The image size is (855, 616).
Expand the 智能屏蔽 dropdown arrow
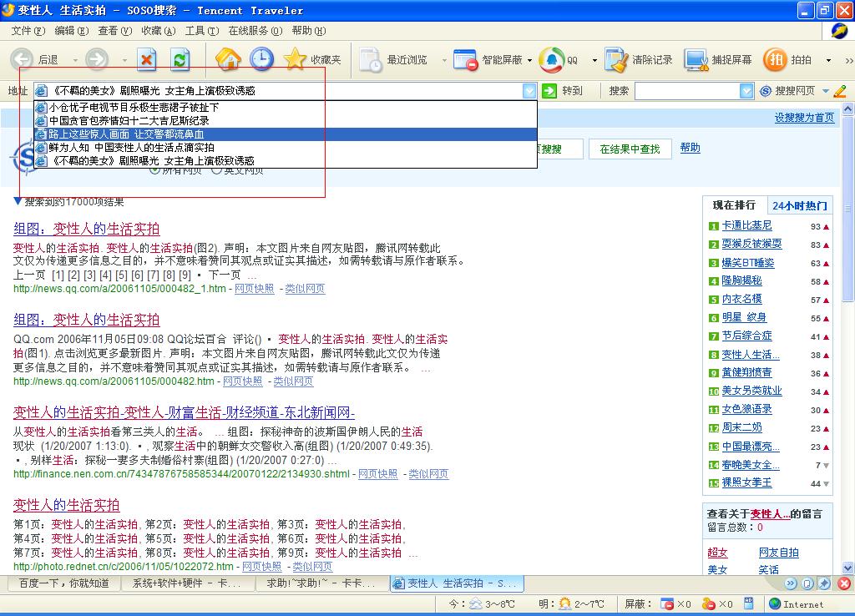pos(529,60)
